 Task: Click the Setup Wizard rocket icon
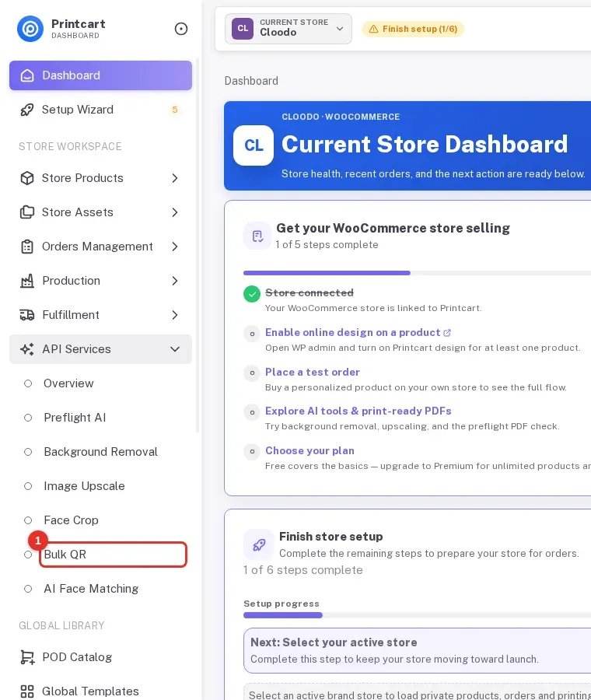27,110
